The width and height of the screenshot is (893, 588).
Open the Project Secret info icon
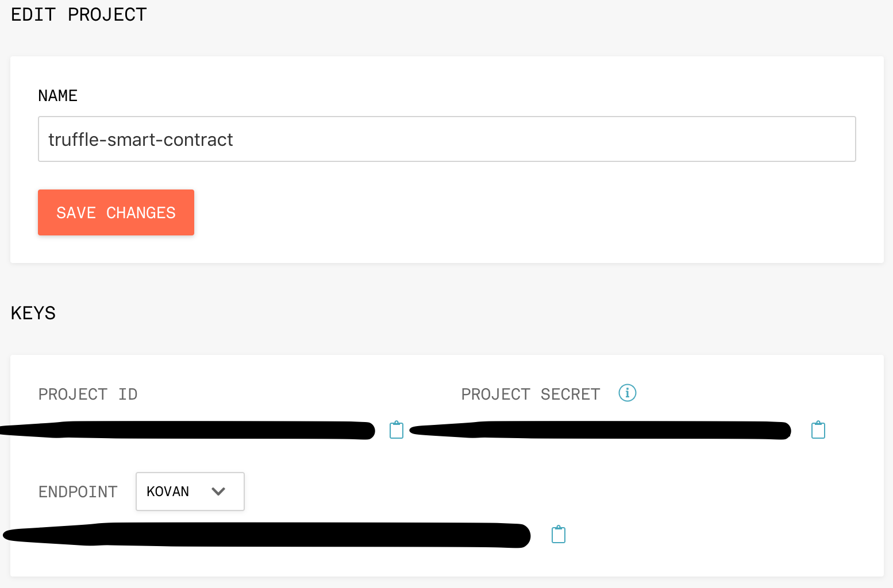(x=627, y=393)
